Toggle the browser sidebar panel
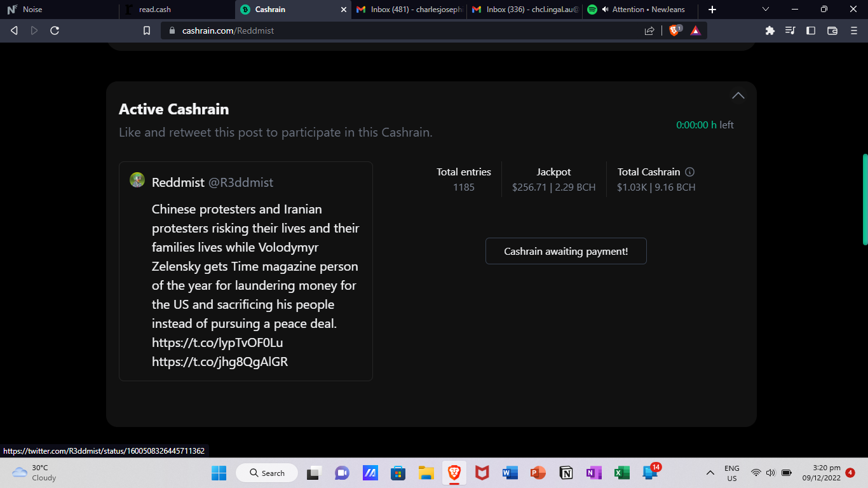The width and height of the screenshot is (868, 488). (x=811, y=30)
